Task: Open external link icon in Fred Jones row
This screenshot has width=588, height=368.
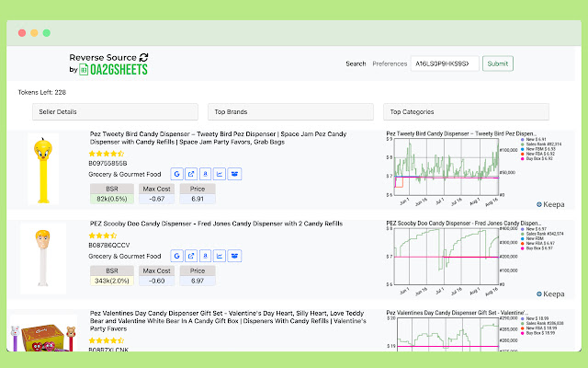Action: [191, 256]
